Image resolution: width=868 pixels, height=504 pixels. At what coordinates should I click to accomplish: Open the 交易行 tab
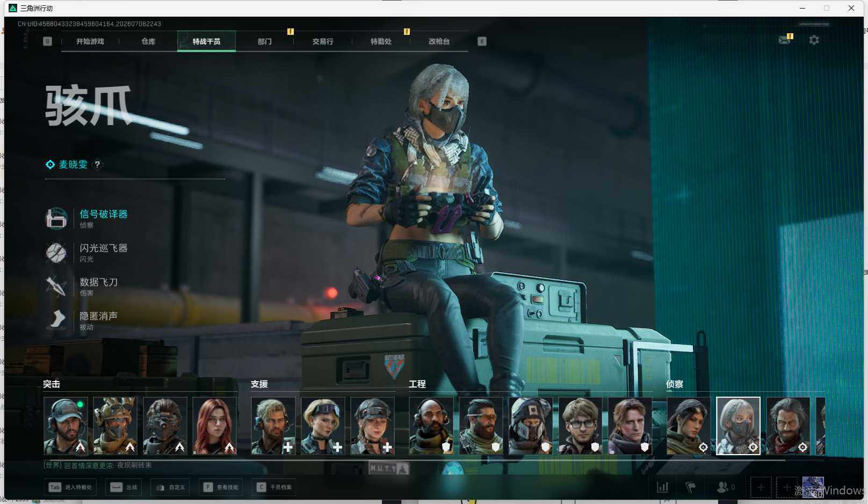pyautogui.click(x=323, y=41)
